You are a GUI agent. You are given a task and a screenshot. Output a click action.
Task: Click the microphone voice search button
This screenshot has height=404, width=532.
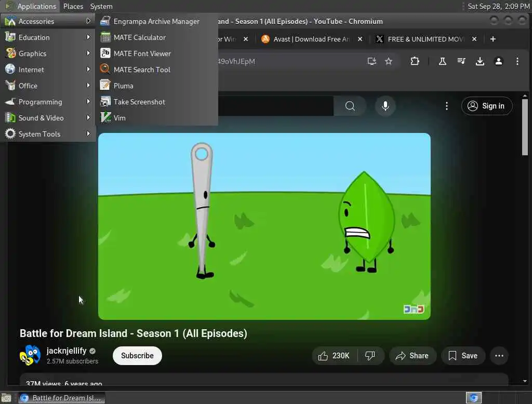(x=385, y=106)
